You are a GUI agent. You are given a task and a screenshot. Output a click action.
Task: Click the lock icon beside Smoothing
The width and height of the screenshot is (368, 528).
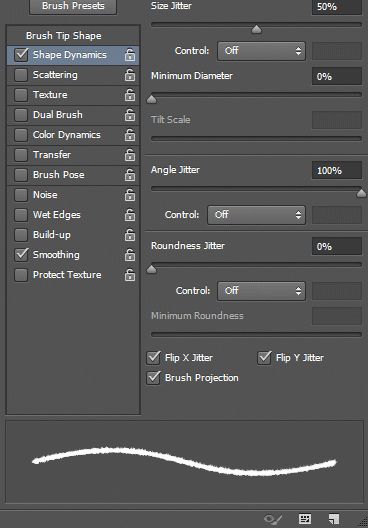[130, 255]
